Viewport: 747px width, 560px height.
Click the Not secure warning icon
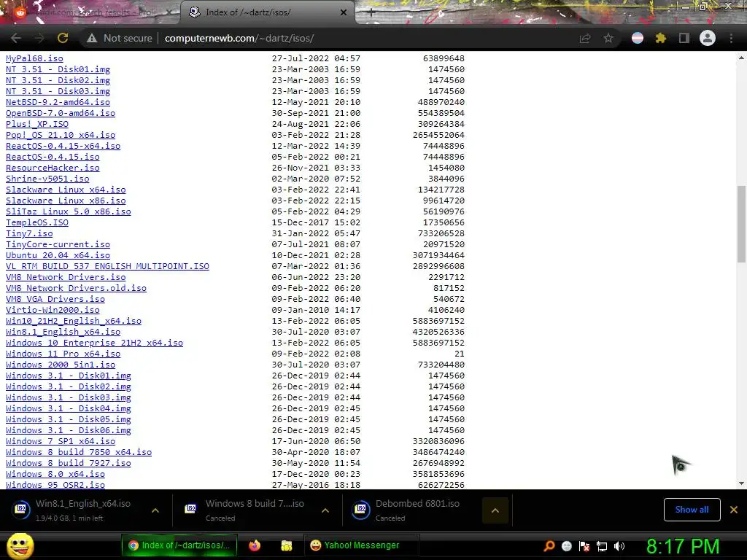tap(92, 38)
